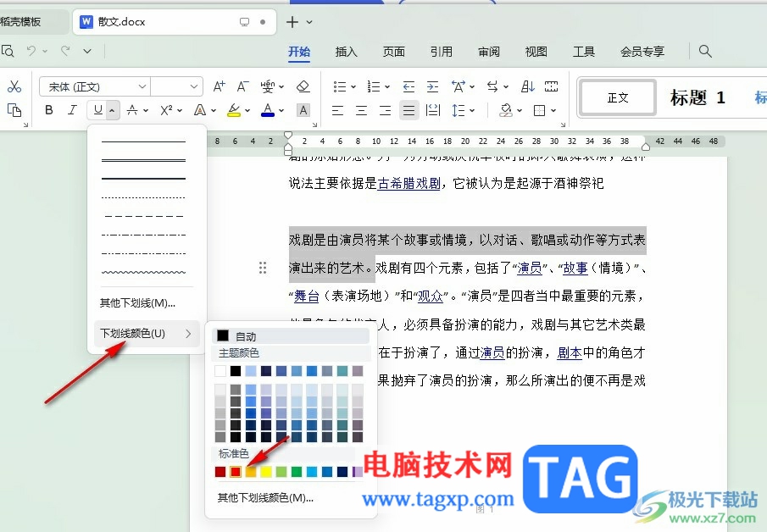Decrease font size with A- icon
The width and height of the screenshot is (767, 532).
(242, 87)
